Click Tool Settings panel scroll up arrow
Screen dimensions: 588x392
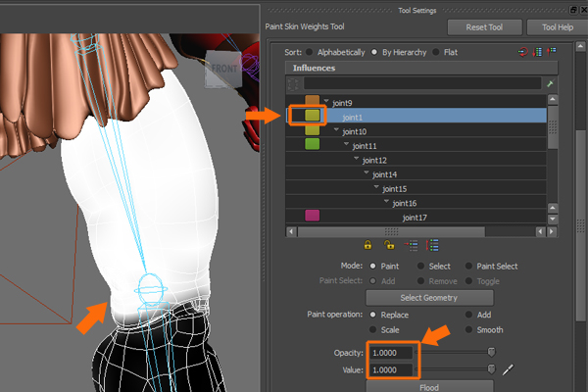point(580,46)
